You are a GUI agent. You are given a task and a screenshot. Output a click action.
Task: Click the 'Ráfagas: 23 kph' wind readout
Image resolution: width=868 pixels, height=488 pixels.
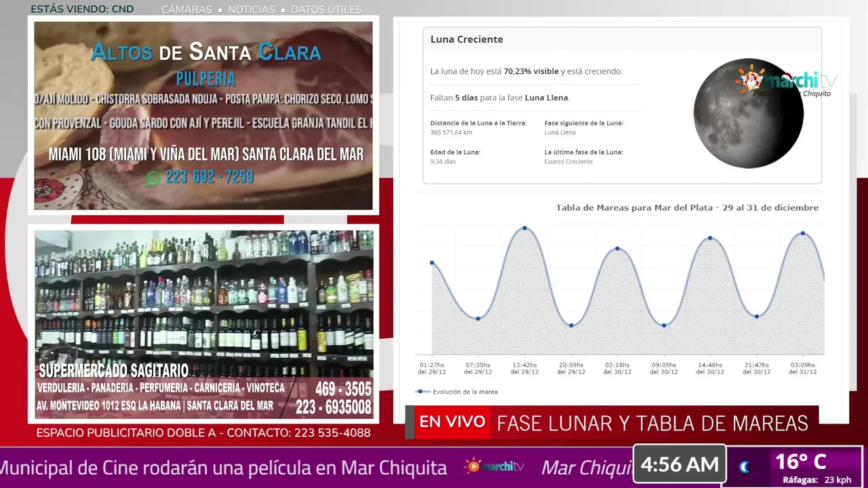click(816, 480)
